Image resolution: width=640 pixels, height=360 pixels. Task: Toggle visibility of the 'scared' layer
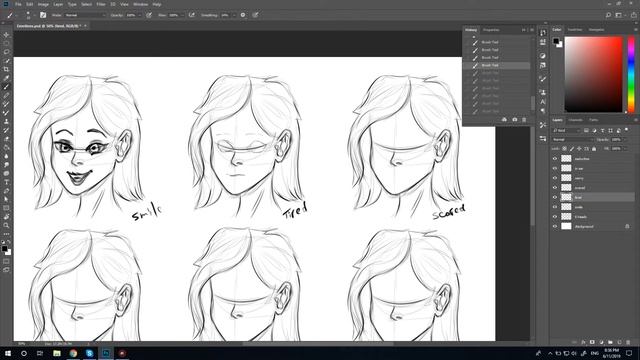tap(555, 188)
